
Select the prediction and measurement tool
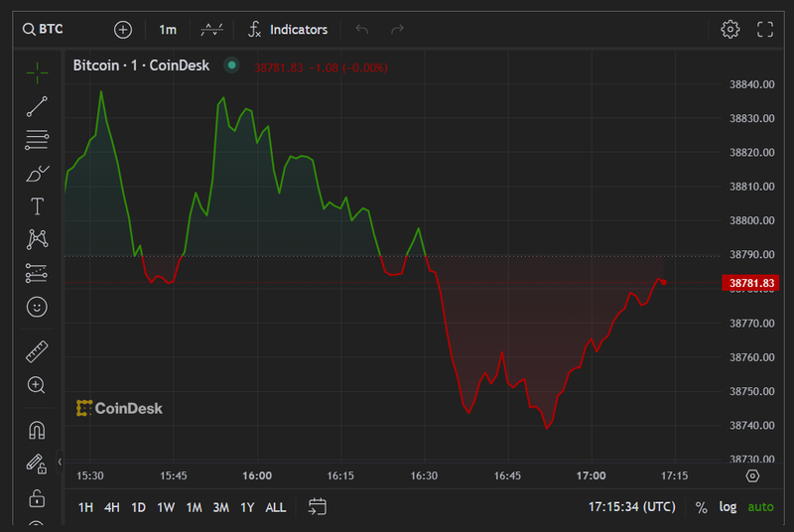(37, 273)
